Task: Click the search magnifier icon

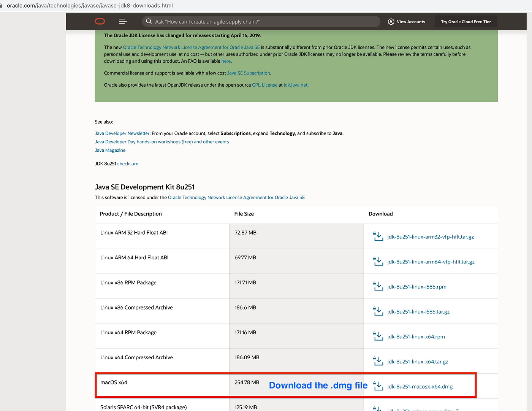Action: coord(149,21)
